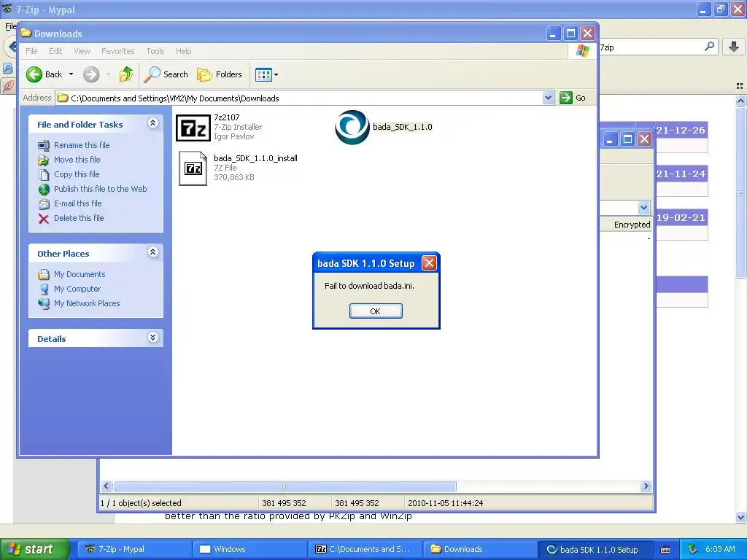Open the Back history dropdown arrow
The image size is (747, 560).
71,74
